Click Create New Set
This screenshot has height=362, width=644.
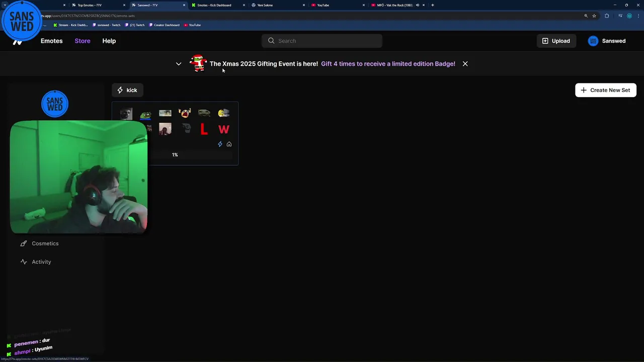pos(606,90)
